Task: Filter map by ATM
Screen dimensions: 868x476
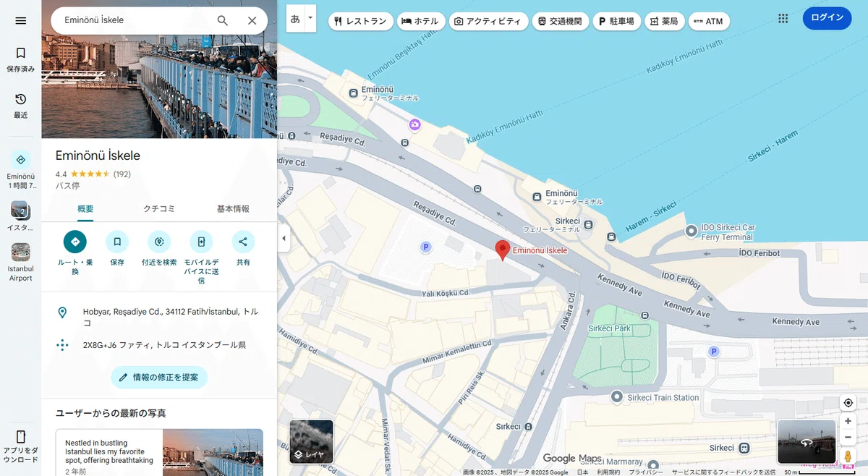Action: pyautogui.click(x=709, y=22)
